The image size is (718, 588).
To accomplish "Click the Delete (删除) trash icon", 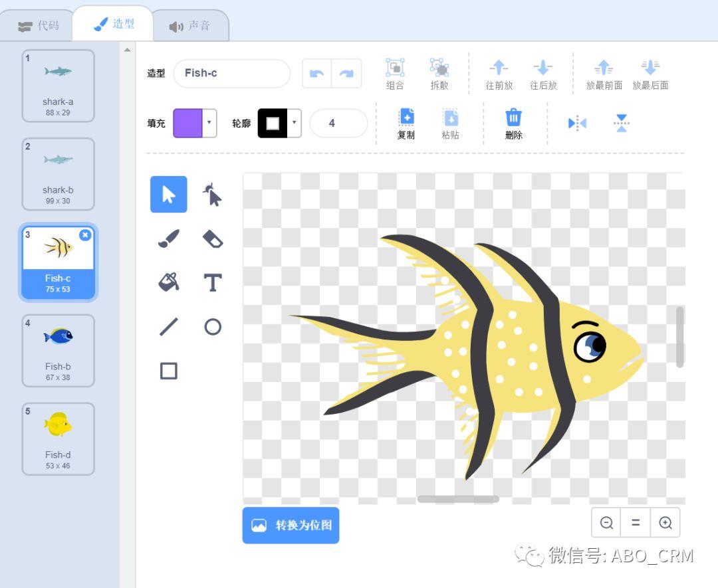I will (x=513, y=124).
